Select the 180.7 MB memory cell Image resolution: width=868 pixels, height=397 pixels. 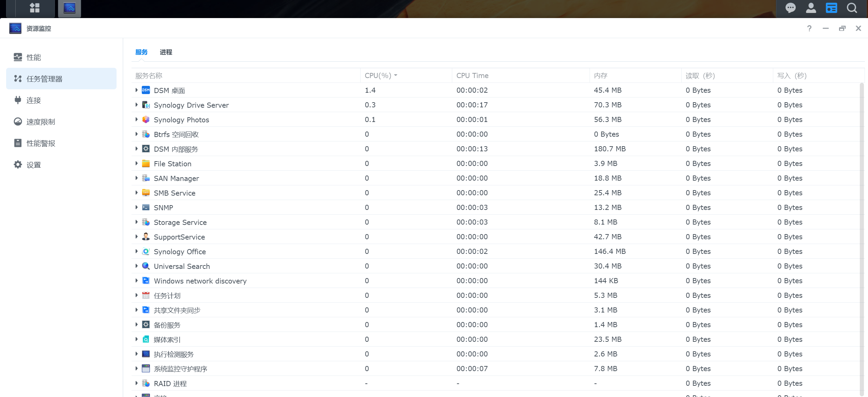[610, 149]
